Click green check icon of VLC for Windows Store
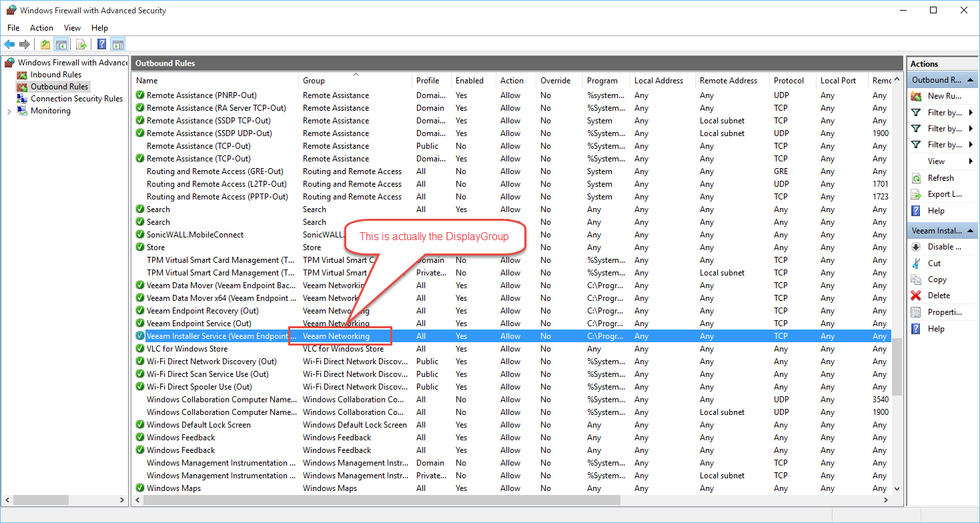 pos(140,349)
